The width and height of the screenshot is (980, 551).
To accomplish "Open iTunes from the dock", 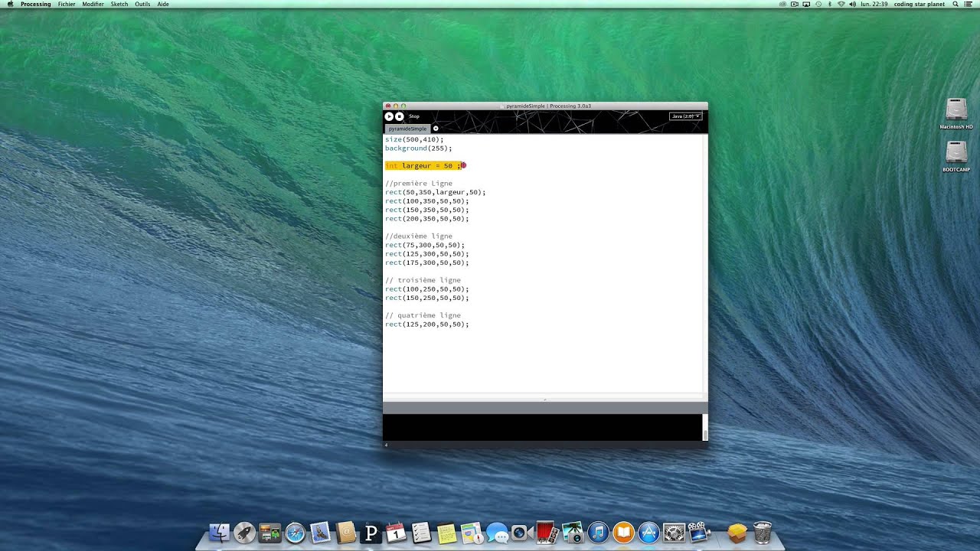I will pos(598,533).
